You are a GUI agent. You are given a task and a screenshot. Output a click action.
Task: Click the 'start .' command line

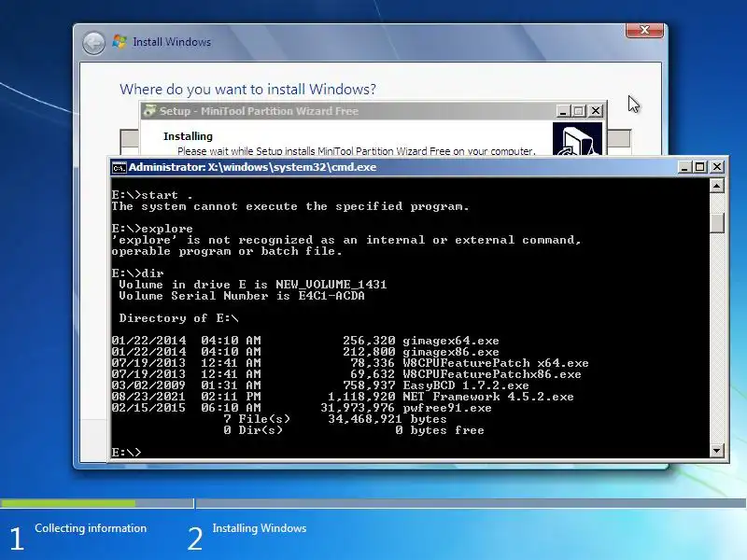point(152,195)
